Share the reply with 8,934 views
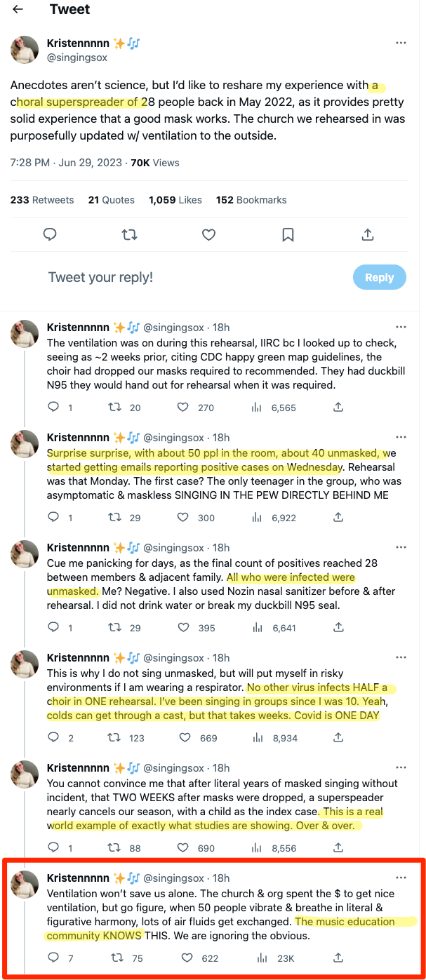 pyautogui.click(x=338, y=738)
